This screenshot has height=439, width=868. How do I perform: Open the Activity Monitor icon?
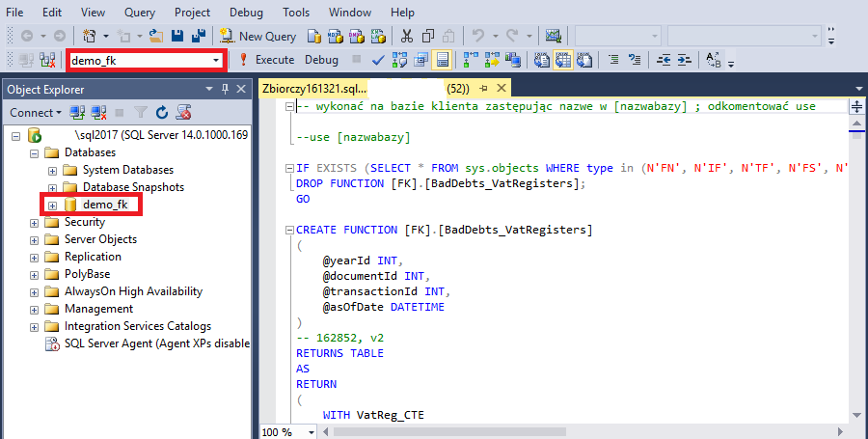pyautogui.click(x=553, y=37)
